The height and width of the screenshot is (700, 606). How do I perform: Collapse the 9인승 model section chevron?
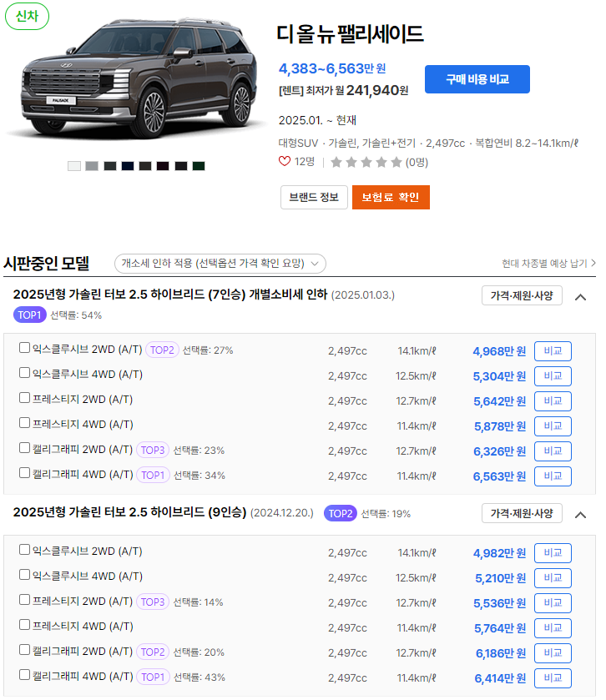point(580,515)
